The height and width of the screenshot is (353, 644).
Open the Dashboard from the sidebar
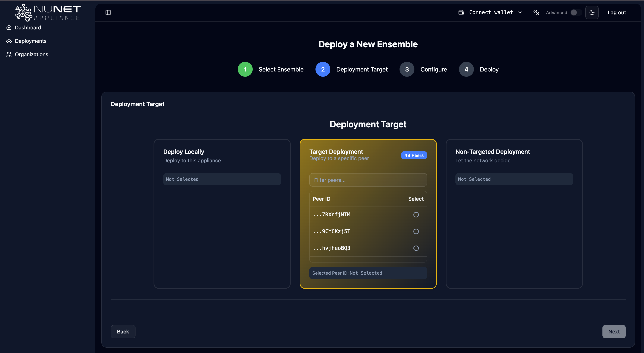[28, 28]
